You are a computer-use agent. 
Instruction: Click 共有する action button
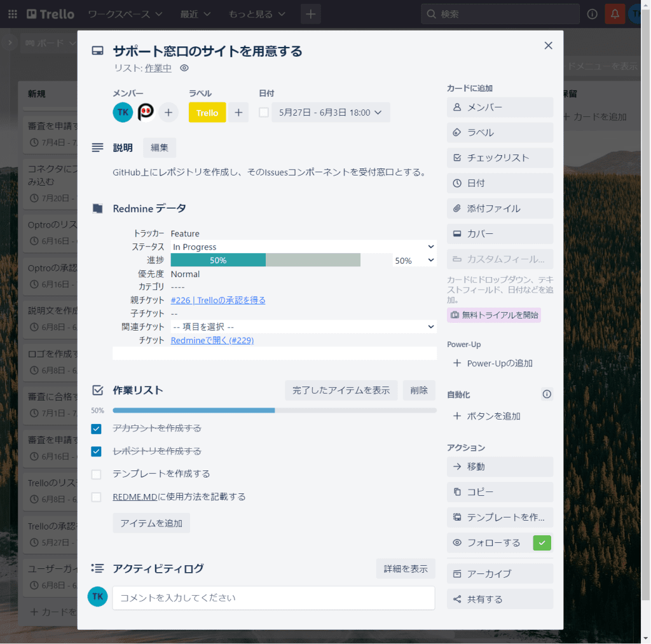coord(500,599)
